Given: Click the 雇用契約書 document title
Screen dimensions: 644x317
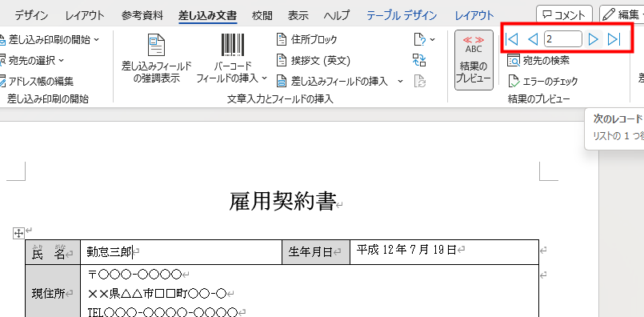Looking at the screenshot, I should (283, 203).
